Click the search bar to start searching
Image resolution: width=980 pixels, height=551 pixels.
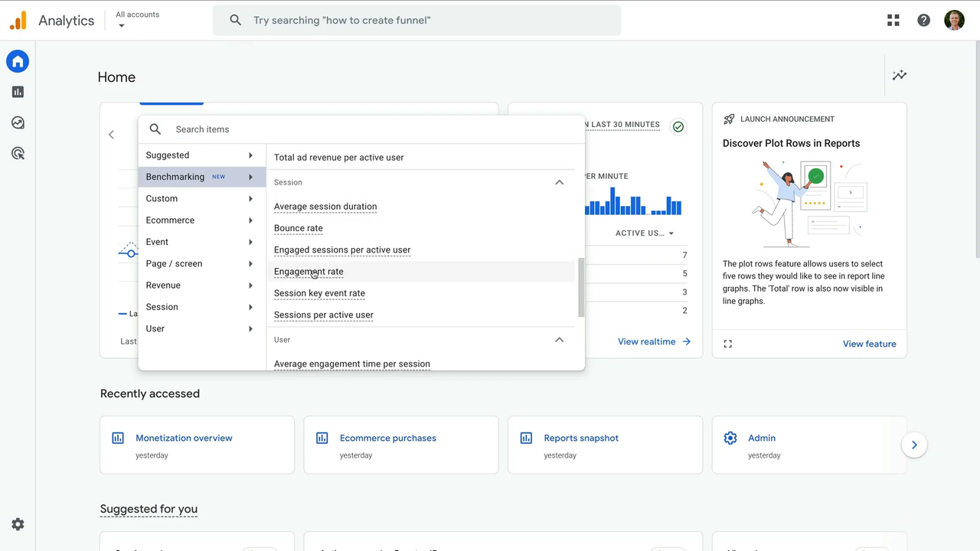coord(417,20)
